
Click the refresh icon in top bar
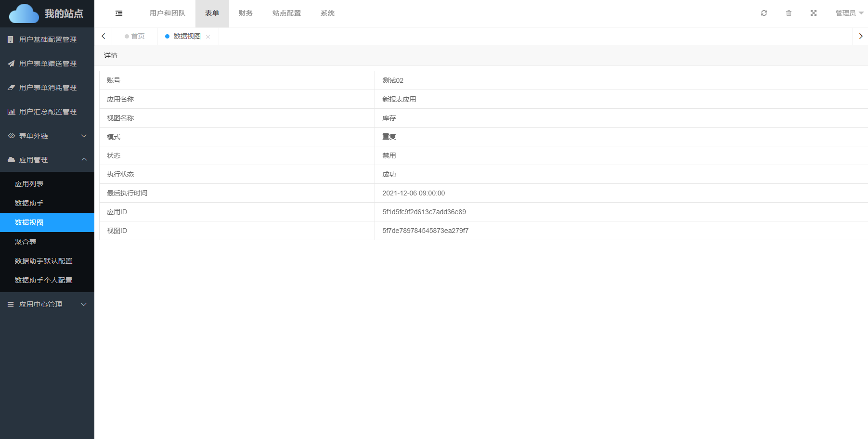(764, 13)
